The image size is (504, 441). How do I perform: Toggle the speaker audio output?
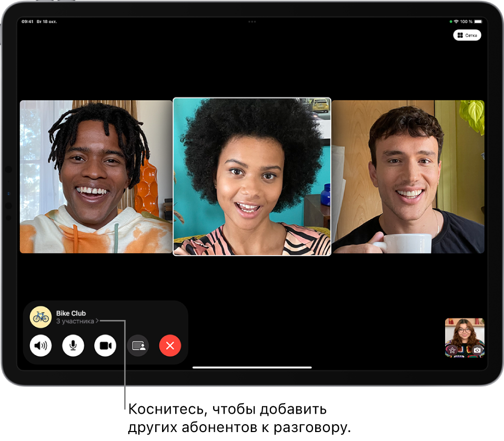tap(41, 346)
